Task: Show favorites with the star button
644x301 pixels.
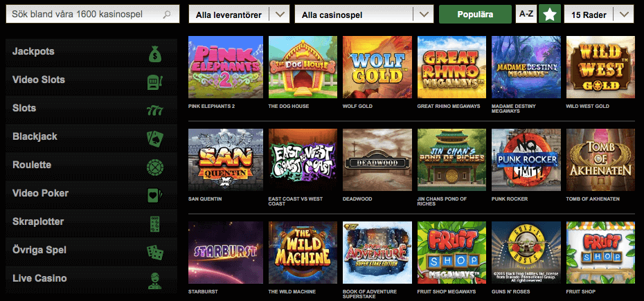Action: click(x=550, y=15)
